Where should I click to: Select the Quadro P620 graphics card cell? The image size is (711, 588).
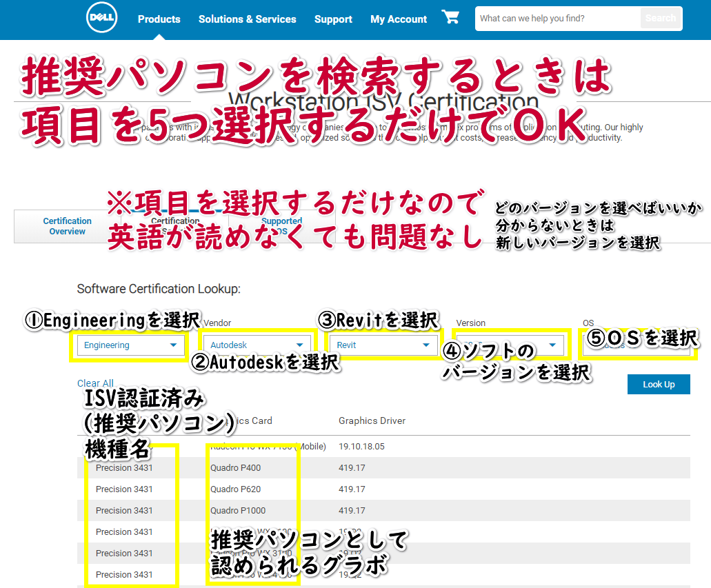pos(236,489)
